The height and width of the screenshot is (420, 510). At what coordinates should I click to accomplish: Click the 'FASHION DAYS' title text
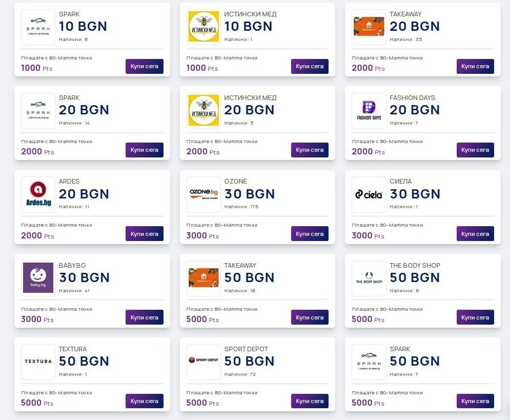pos(412,98)
